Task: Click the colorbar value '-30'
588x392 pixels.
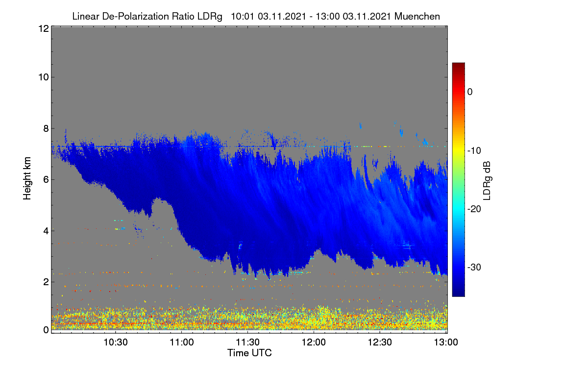Action: click(475, 268)
